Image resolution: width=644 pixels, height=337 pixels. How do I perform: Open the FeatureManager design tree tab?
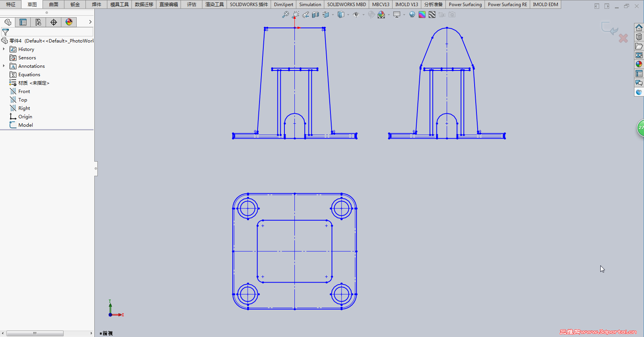click(x=8, y=22)
